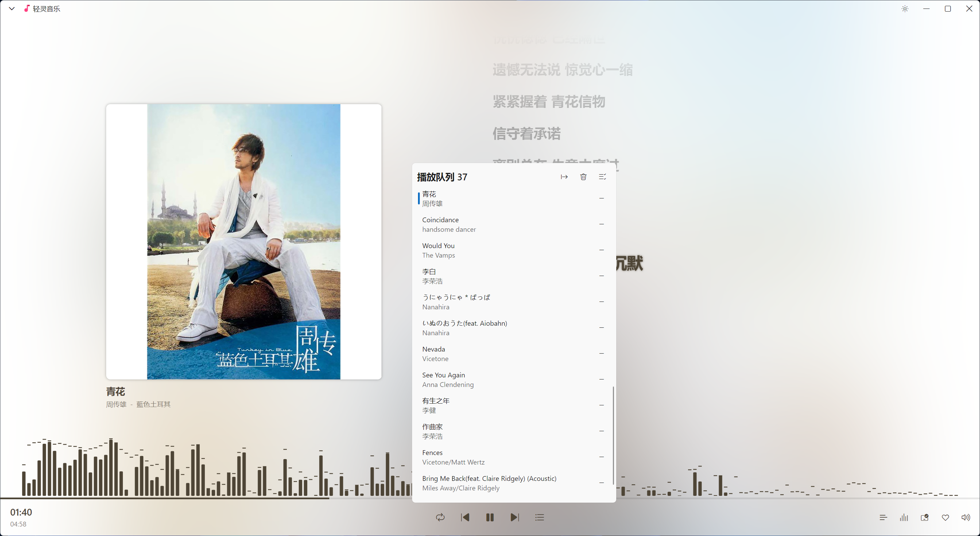Remove 作曲家 from the play queue
980x536 pixels.
point(602,431)
